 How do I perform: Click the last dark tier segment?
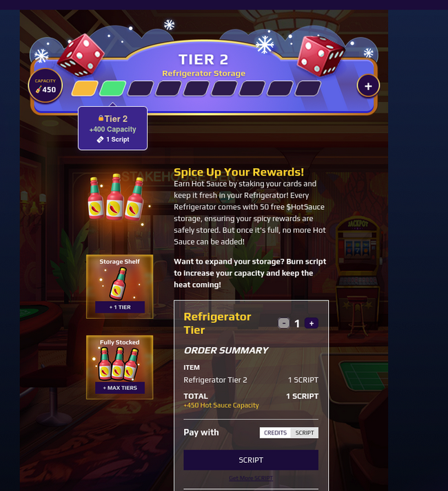tap(307, 89)
